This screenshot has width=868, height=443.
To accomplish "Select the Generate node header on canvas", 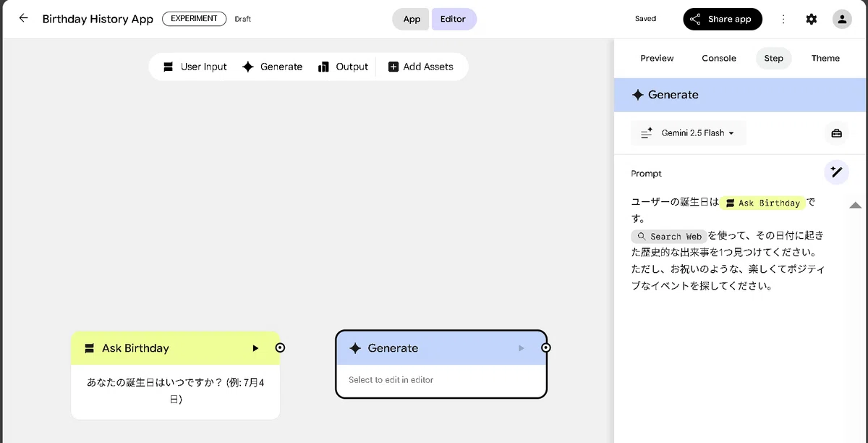I will click(441, 348).
